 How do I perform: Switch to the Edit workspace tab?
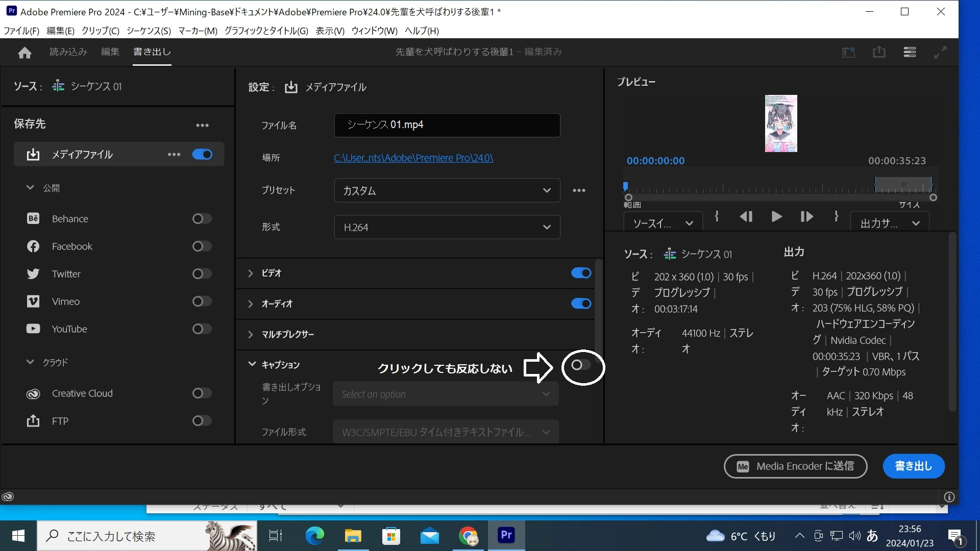(110, 52)
